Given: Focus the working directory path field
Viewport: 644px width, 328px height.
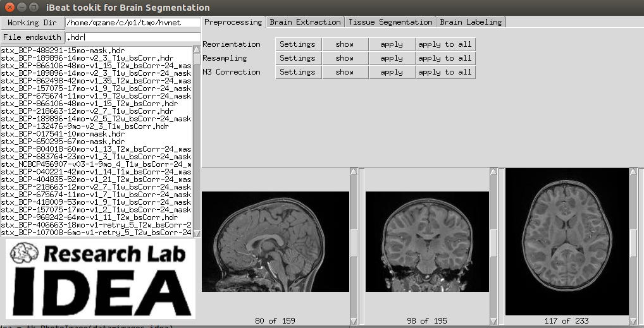Looking at the screenshot, I should (132, 23).
